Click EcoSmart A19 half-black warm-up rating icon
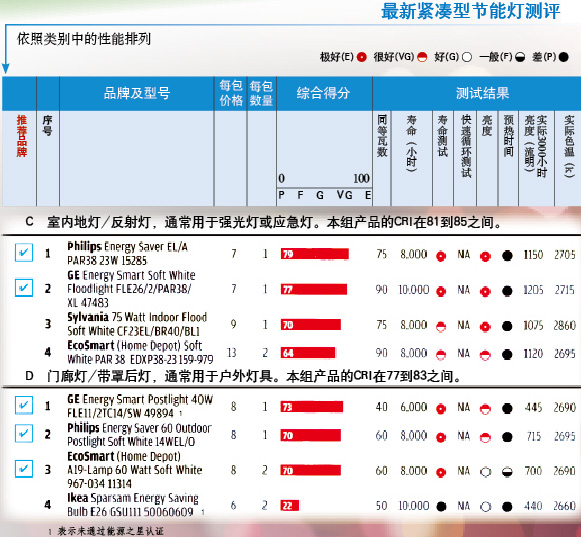Screen dimensions: 581x537 [507, 472]
